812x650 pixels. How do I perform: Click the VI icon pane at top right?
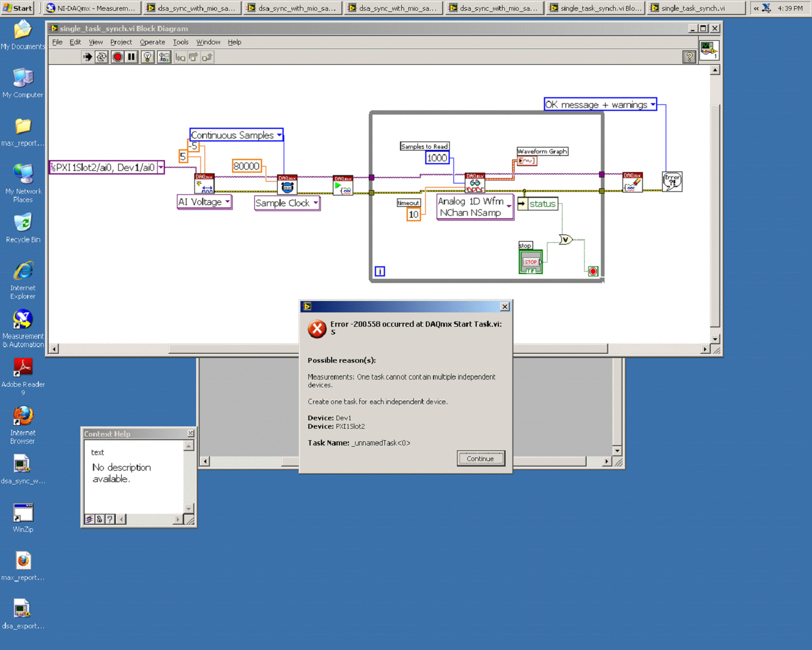coord(709,50)
